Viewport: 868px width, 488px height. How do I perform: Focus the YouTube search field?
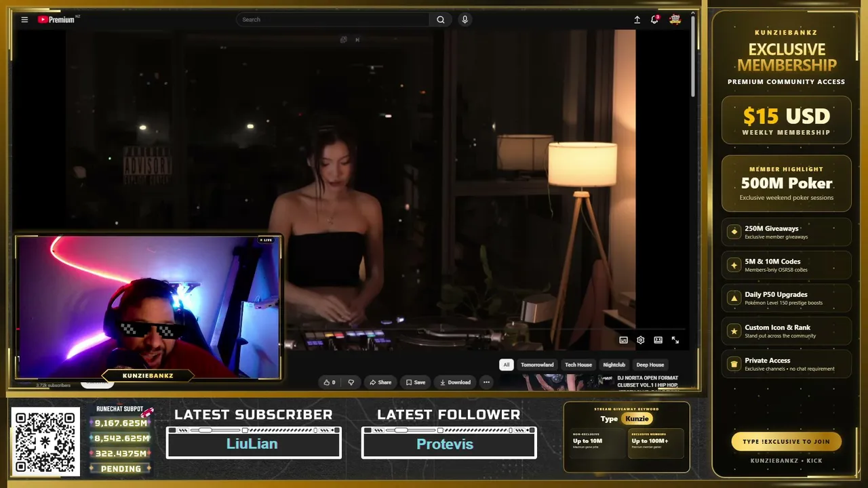coord(333,20)
